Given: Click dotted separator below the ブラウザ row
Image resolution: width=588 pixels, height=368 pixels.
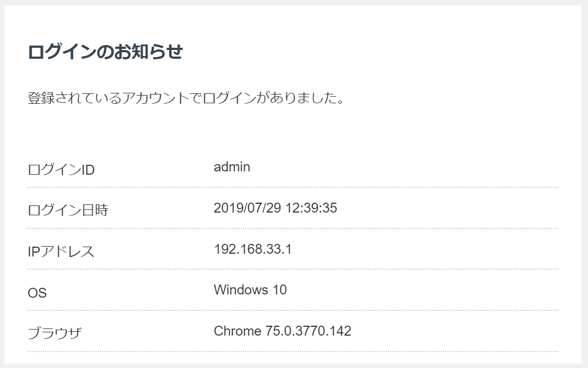Looking at the screenshot, I should [x=292, y=352].
